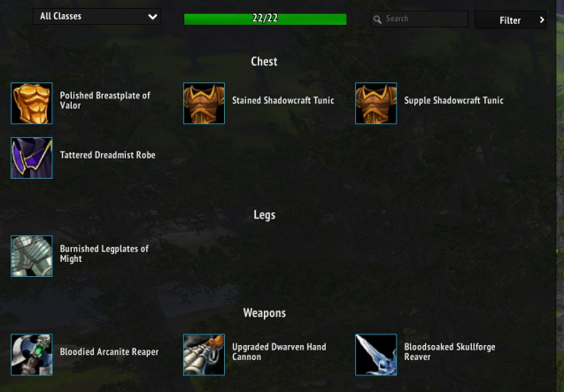Select the Polished Breastplate of Valor icon
Viewport: 564px width, 392px height.
point(32,104)
